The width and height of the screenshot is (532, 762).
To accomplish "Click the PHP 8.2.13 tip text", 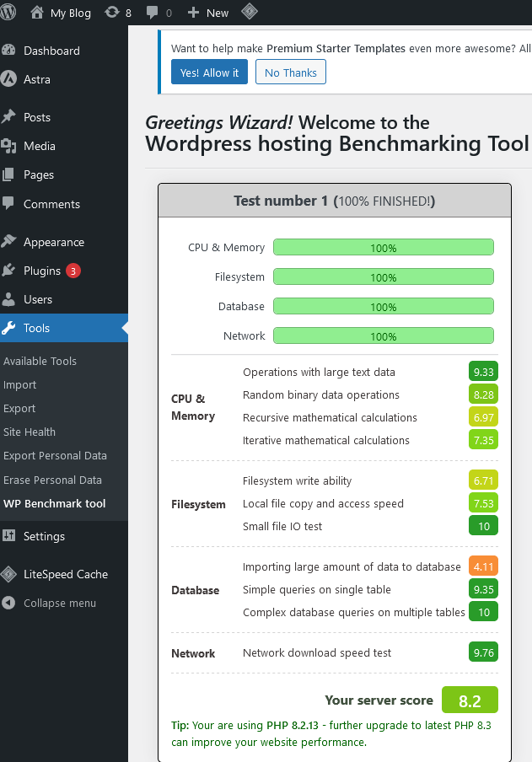I will pyautogui.click(x=331, y=734).
